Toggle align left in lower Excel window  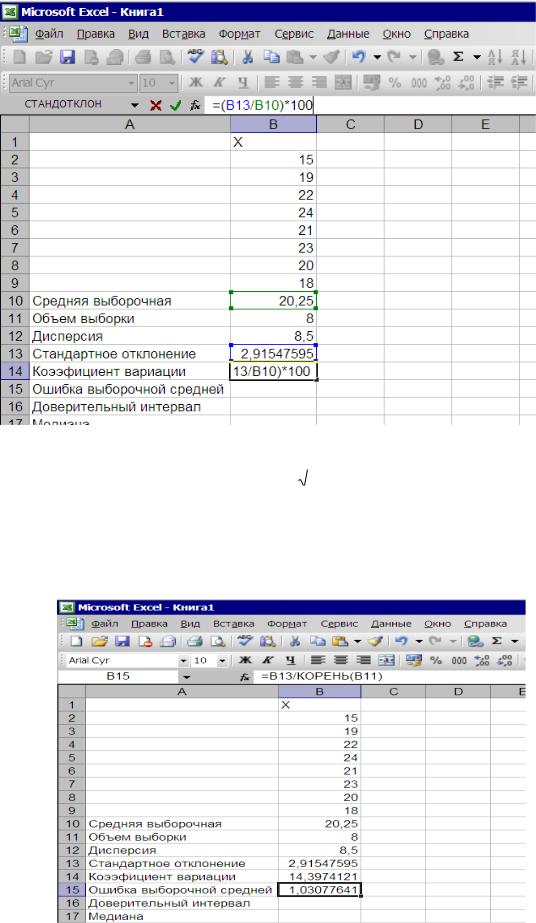pos(318,660)
